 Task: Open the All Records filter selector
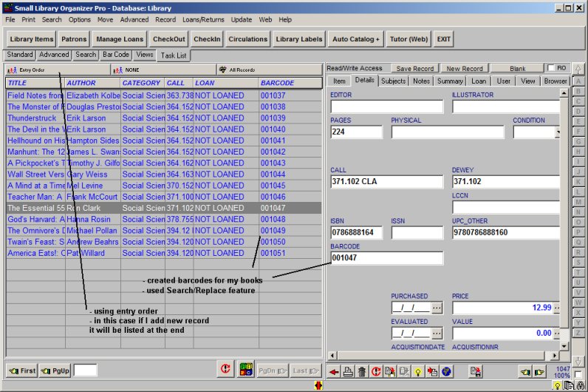[x=270, y=70]
